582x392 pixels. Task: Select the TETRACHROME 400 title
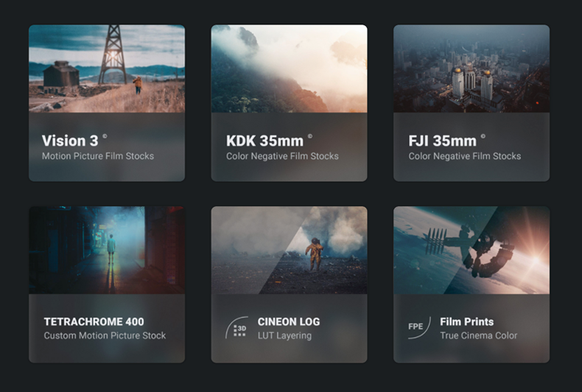(94, 322)
